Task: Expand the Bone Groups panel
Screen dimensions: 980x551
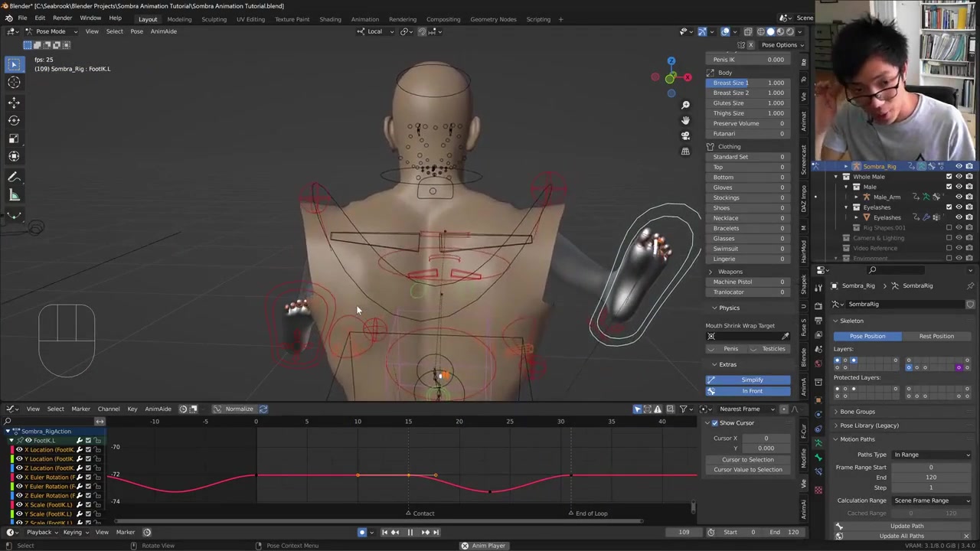Action: click(x=857, y=412)
